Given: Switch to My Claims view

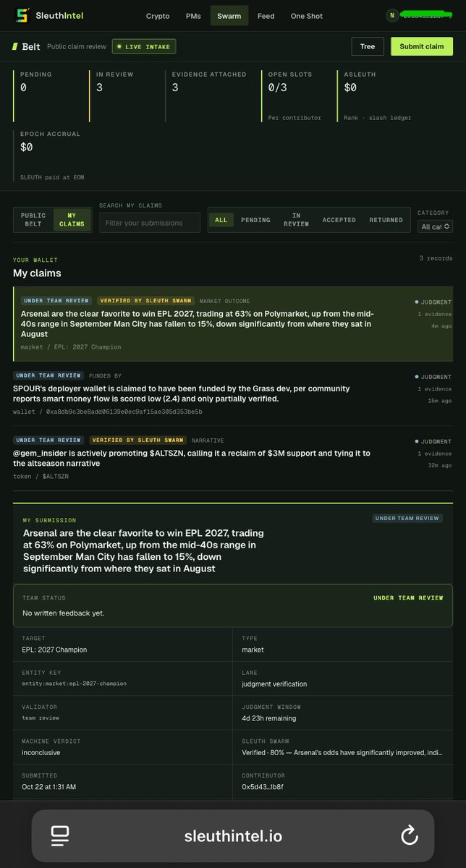Looking at the screenshot, I should point(72,220).
